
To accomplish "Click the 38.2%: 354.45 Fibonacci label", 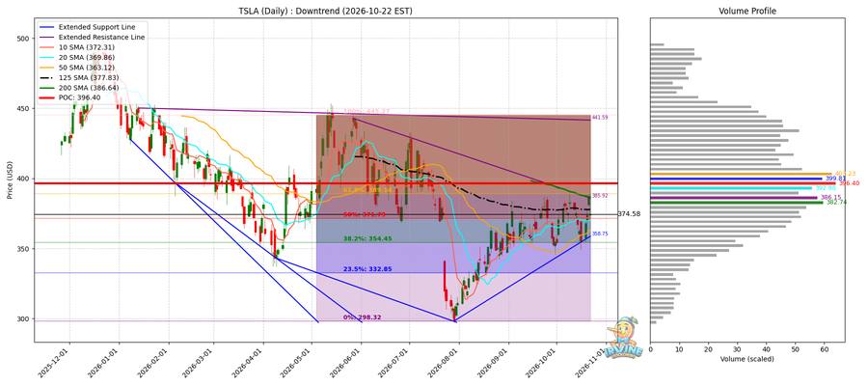I will [x=367, y=238].
